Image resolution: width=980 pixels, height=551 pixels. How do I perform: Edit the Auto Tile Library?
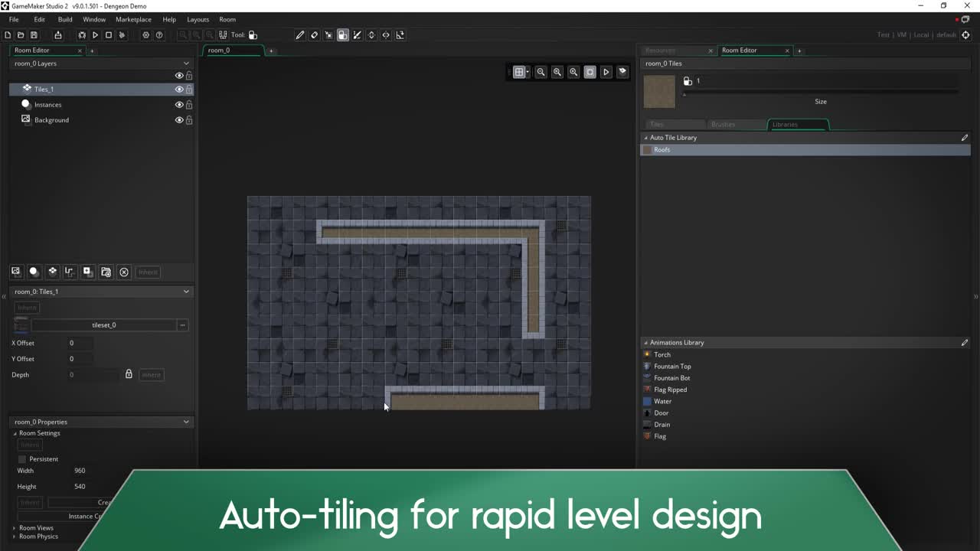(x=964, y=138)
